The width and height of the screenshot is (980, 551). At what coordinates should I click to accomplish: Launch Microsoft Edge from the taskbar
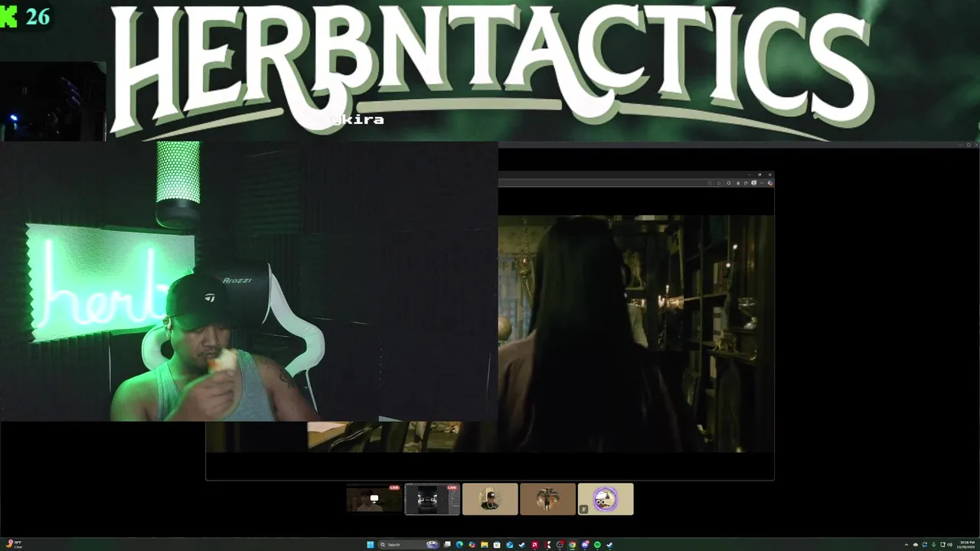[x=459, y=545]
